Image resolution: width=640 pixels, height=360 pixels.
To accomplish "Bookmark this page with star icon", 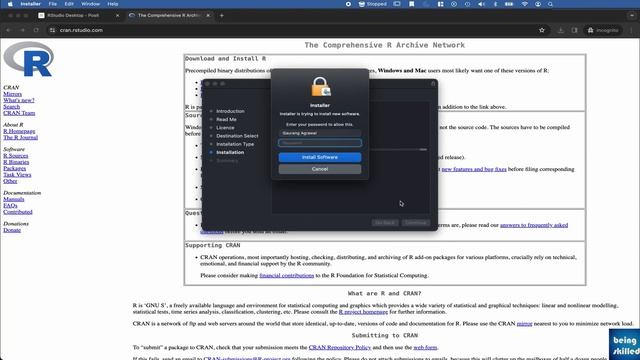I will click(542, 30).
